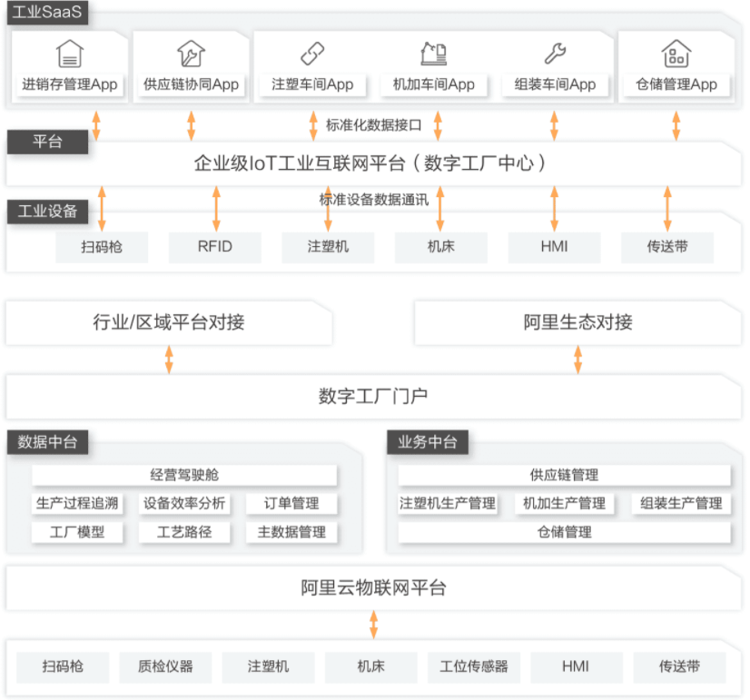The height and width of the screenshot is (700, 750).
Task: Open 工艺路径 module
Action: coord(184,532)
